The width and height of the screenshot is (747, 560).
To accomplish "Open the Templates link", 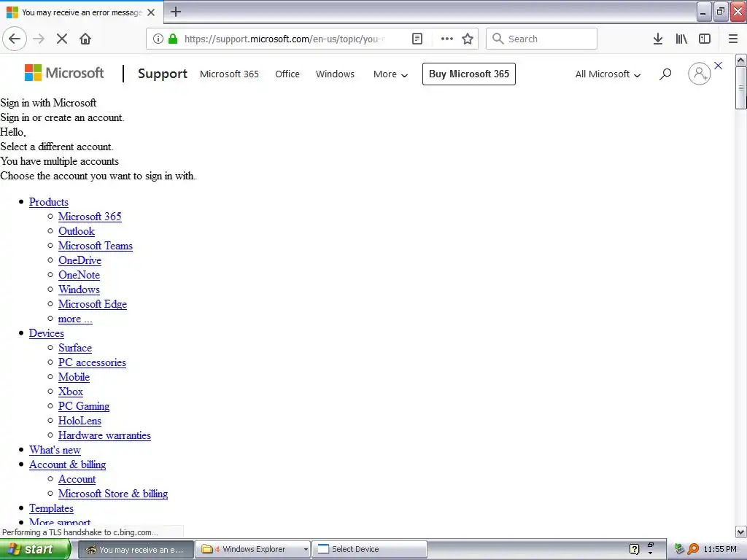I will tap(51, 508).
